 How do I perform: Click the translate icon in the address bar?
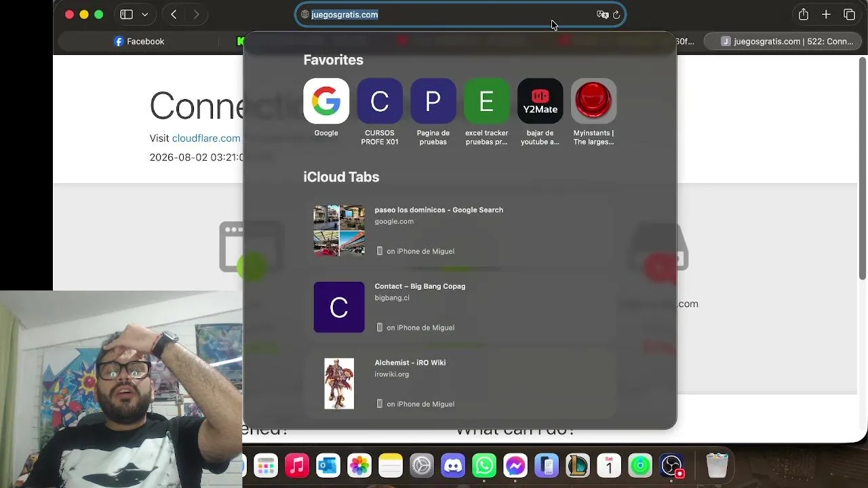pos(602,14)
